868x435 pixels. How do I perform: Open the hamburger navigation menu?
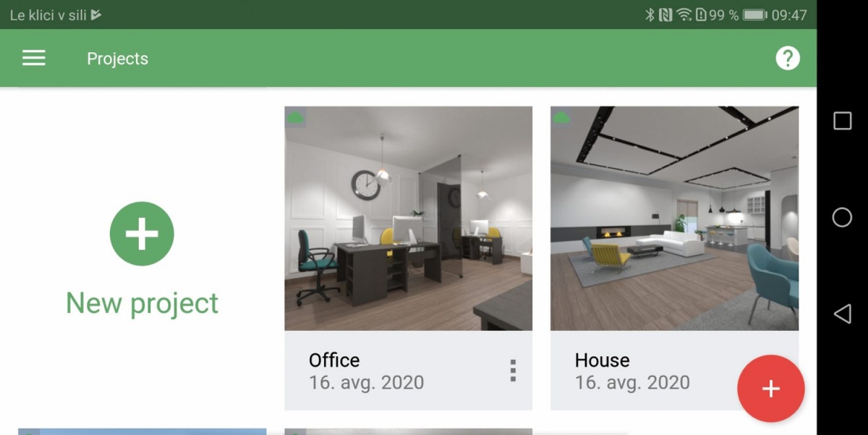tap(34, 59)
